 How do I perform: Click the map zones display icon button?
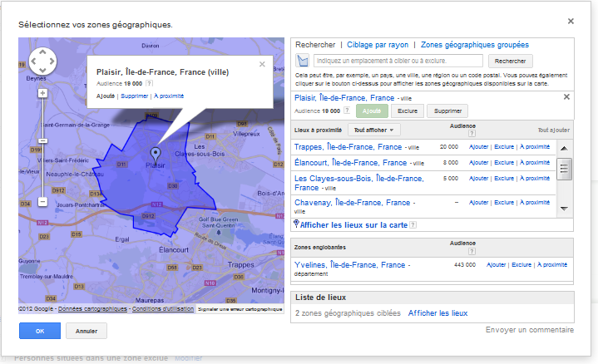(x=303, y=61)
